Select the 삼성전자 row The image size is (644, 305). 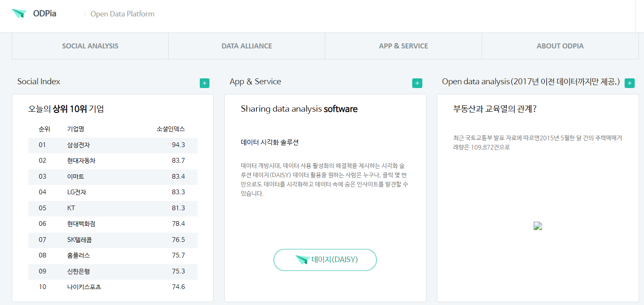pos(113,145)
